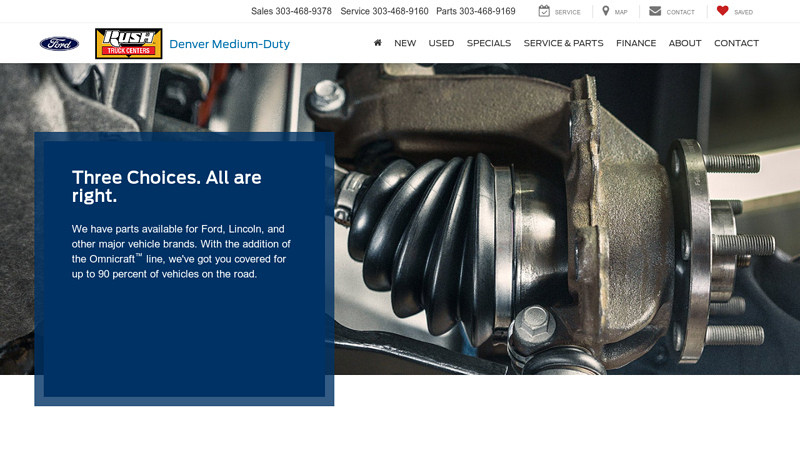Image resolution: width=800 pixels, height=450 pixels.
Task: Open the Rush Truck Centers logo
Action: 129,43
